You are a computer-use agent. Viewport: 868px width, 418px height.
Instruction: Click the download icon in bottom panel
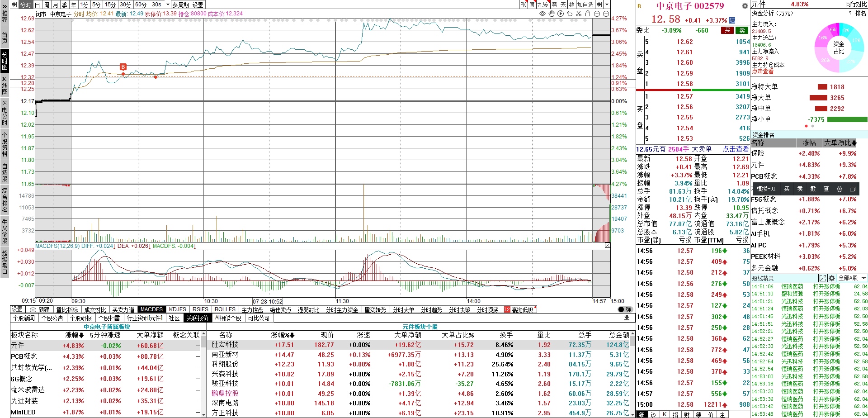point(627,318)
